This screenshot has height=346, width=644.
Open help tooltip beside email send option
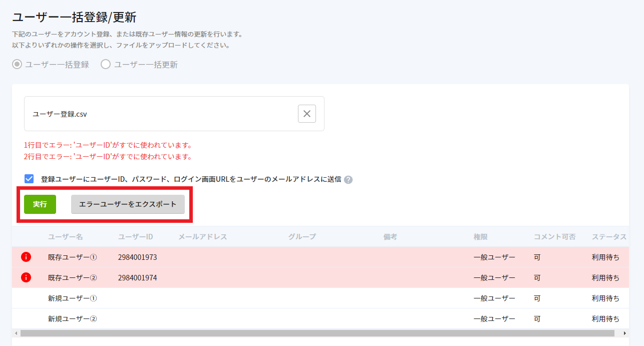point(349,180)
